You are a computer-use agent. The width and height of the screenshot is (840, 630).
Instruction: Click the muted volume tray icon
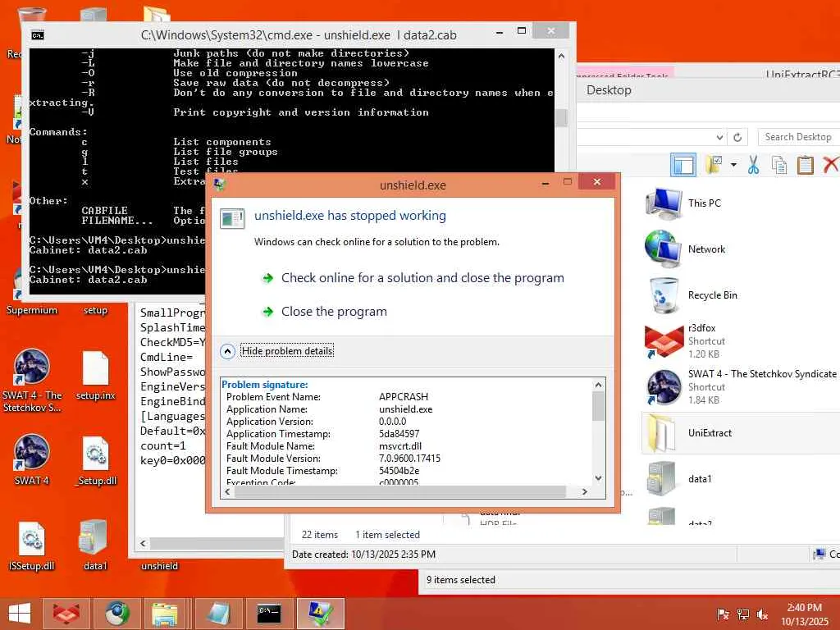pyautogui.click(x=762, y=614)
